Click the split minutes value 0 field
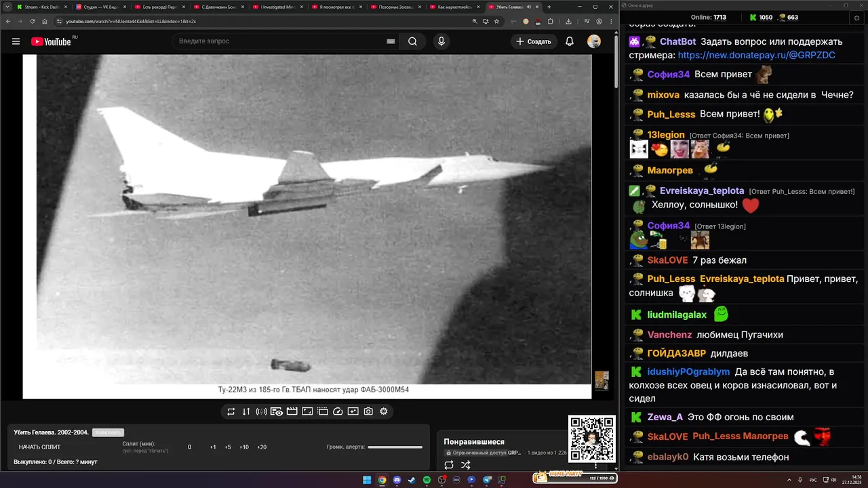 coord(189,447)
